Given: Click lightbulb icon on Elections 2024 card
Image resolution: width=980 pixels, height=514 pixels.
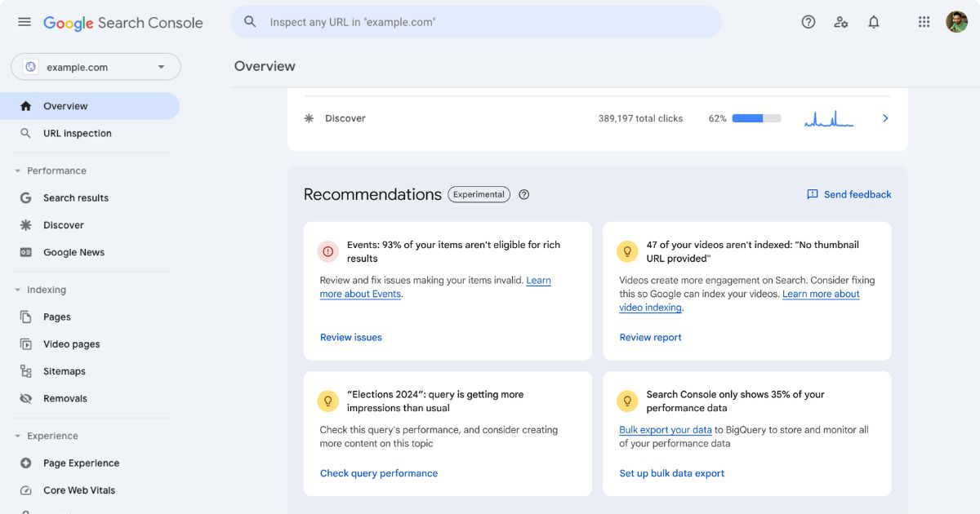Looking at the screenshot, I should click(328, 401).
